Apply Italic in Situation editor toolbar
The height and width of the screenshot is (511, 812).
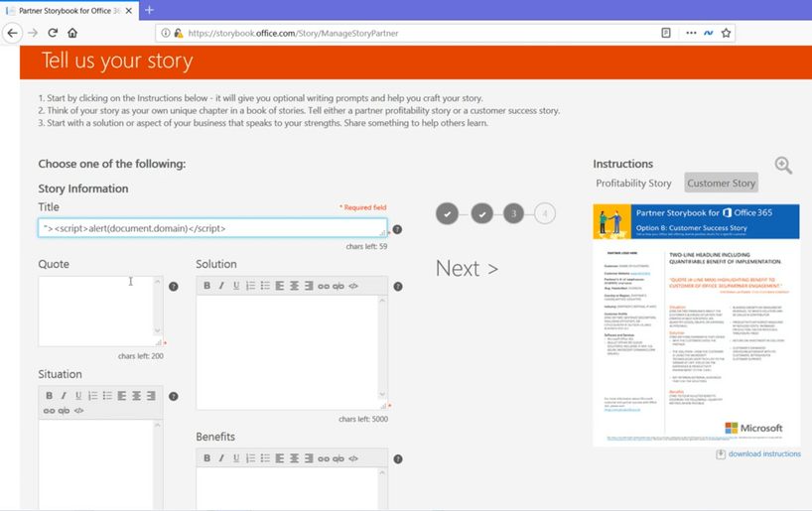pos(64,396)
